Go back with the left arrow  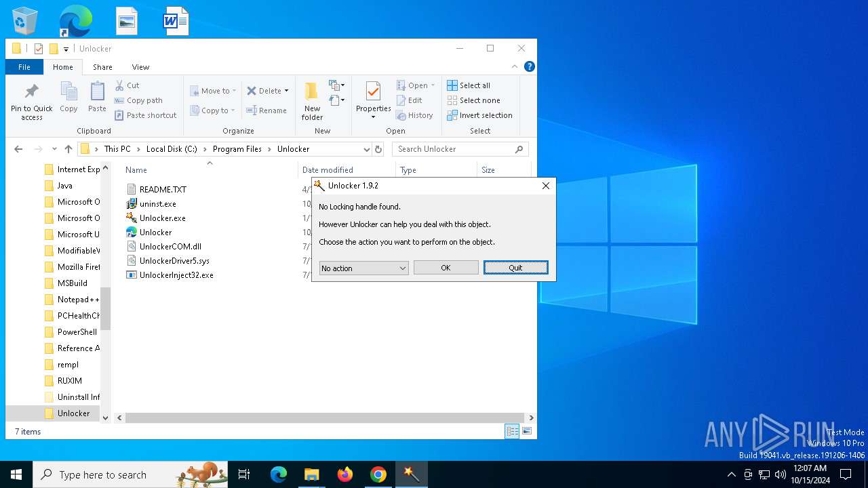(18, 149)
